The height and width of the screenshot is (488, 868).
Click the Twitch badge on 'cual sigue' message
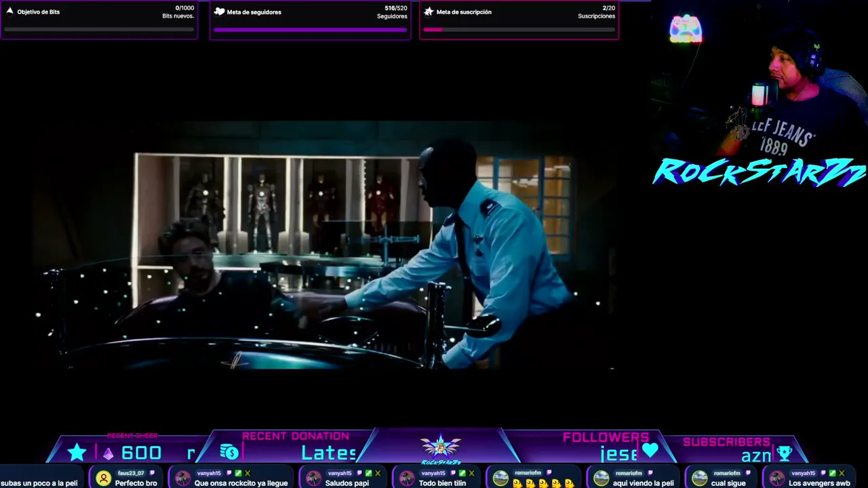[747, 473]
